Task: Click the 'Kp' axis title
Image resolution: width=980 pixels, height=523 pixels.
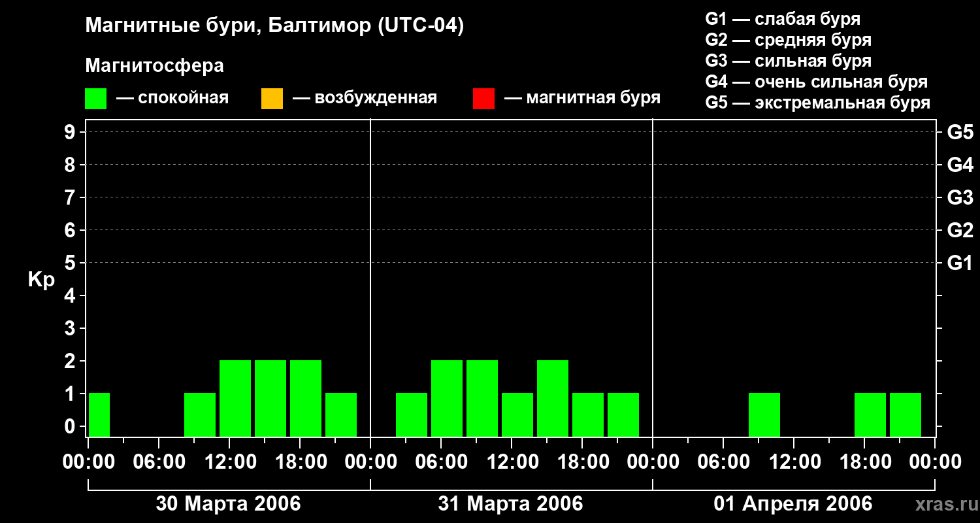Action: 41,280
